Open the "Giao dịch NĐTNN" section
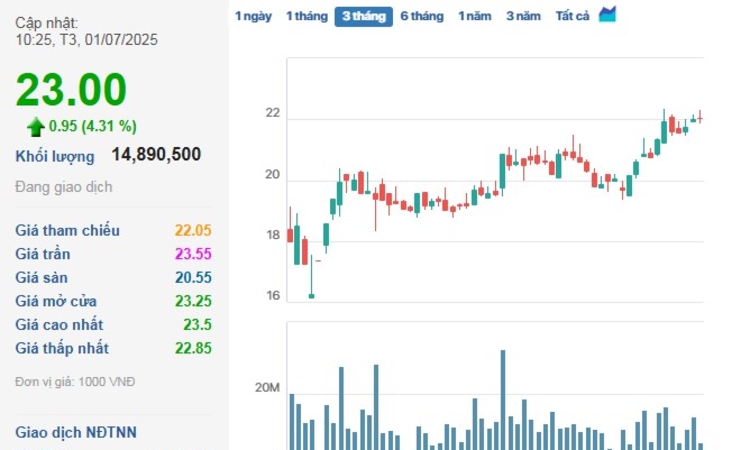 point(76,432)
